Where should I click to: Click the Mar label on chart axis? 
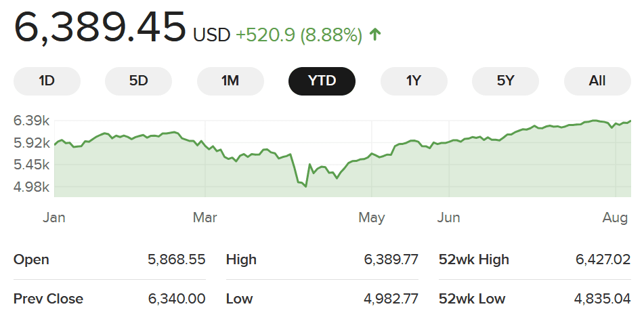pos(205,217)
